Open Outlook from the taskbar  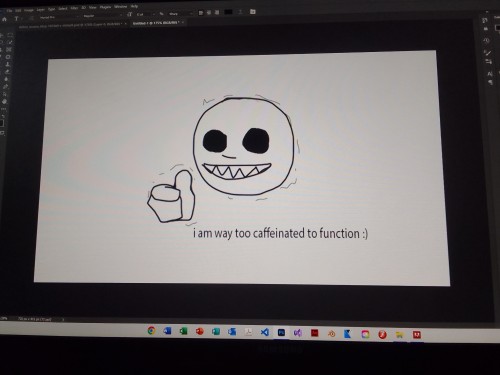coord(232,332)
